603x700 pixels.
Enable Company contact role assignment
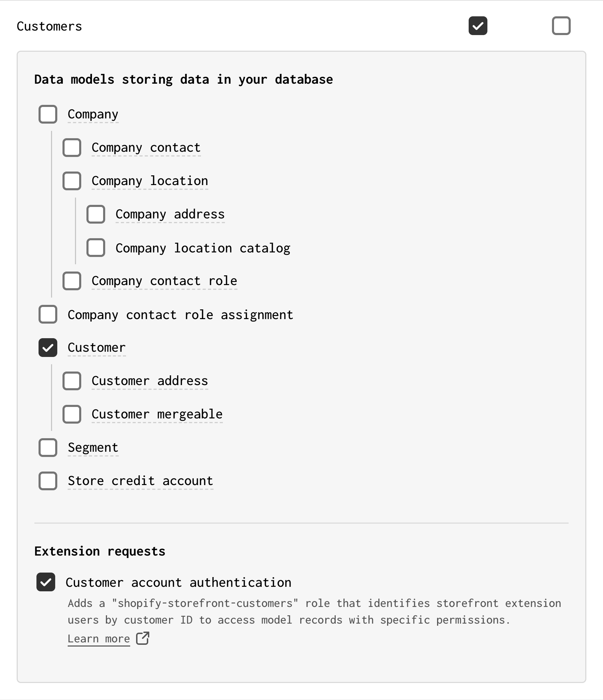[48, 315]
